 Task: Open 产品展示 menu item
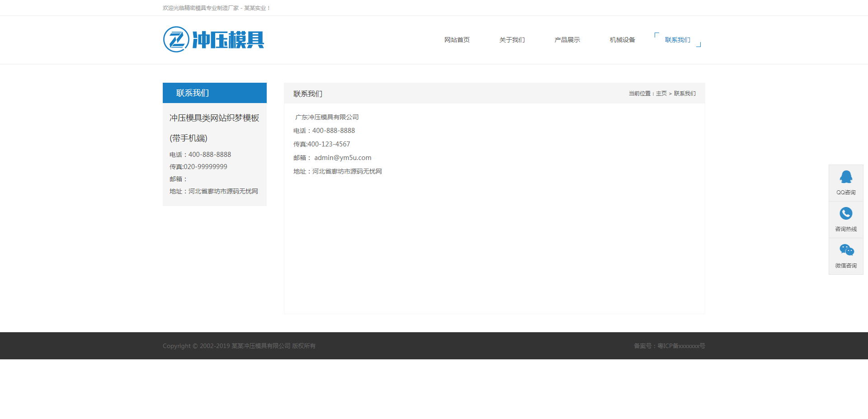click(567, 40)
